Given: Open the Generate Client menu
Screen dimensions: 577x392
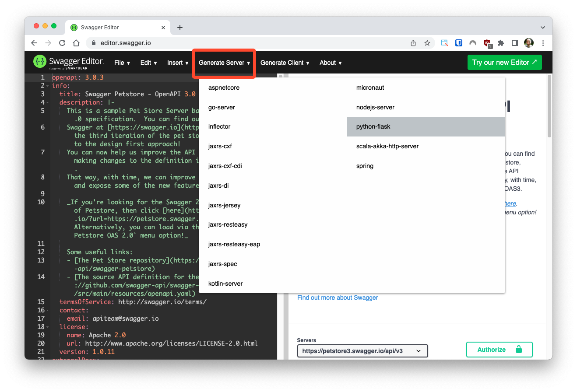Looking at the screenshot, I should [x=285, y=63].
